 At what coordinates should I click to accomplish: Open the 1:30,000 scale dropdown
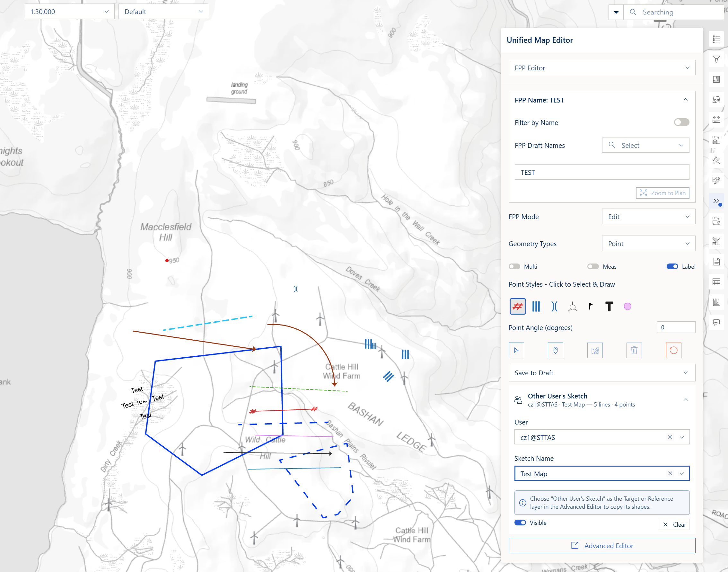tap(69, 12)
